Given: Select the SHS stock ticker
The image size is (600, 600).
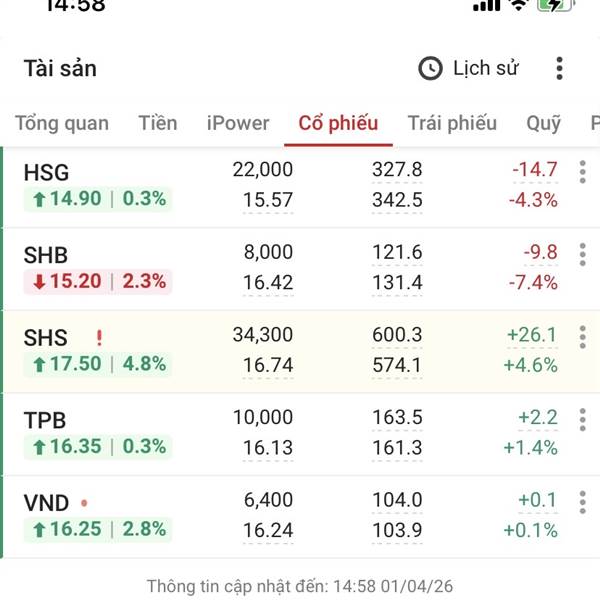Looking at the screenshot, I should [46, 337].
